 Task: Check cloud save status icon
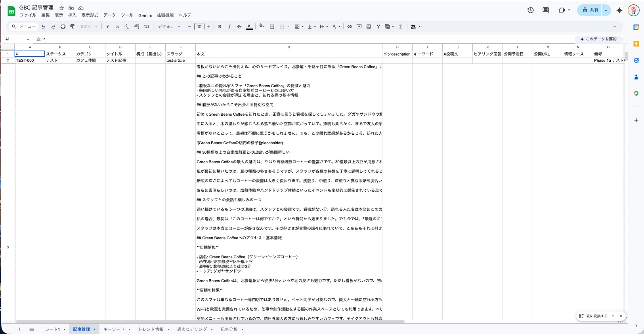tap(81, 8)
